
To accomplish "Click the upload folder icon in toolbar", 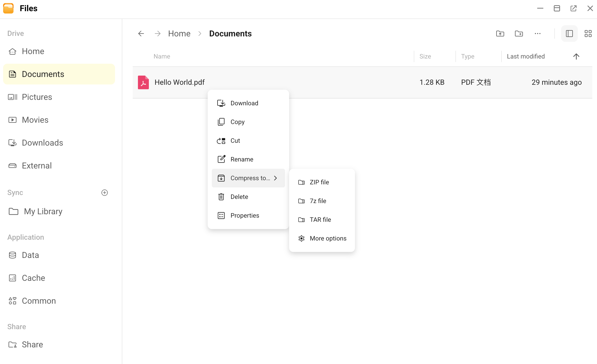I will 500,34.
